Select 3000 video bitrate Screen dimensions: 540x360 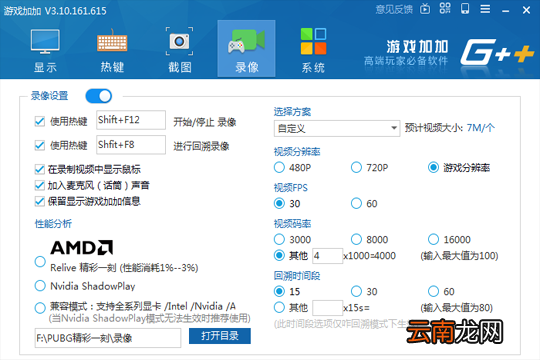(x=279, y=239)
